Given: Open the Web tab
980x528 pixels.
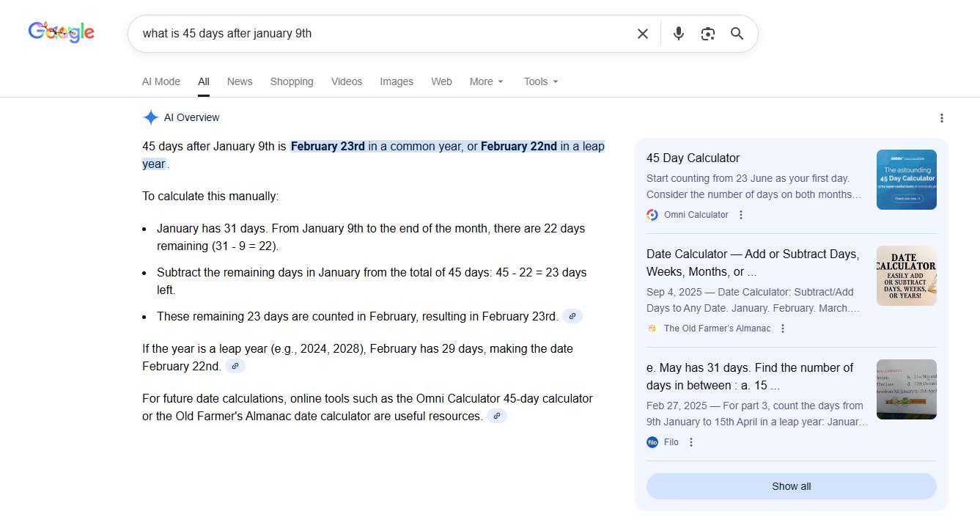Looking at the screenshot, I should click(x=441, y=81).
